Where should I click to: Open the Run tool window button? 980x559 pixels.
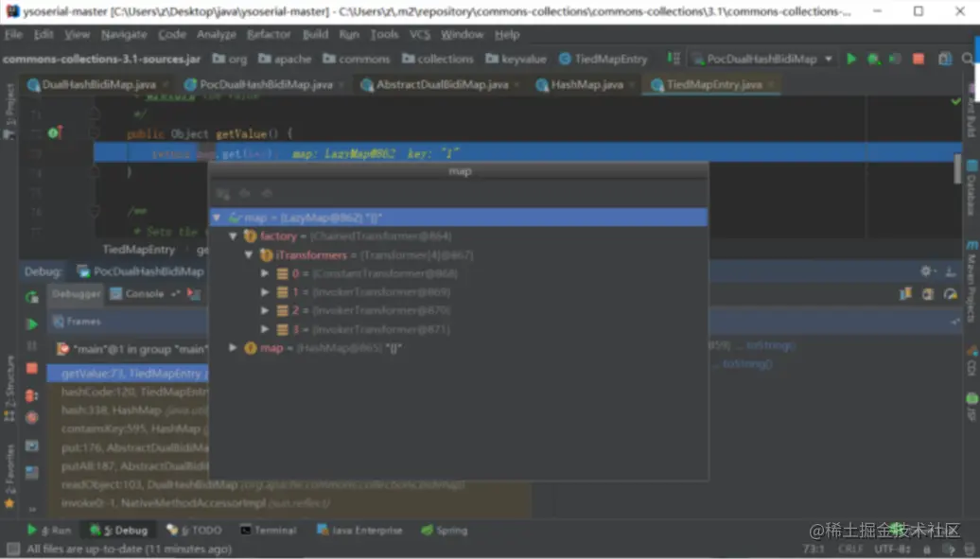[x=50, y=531]
